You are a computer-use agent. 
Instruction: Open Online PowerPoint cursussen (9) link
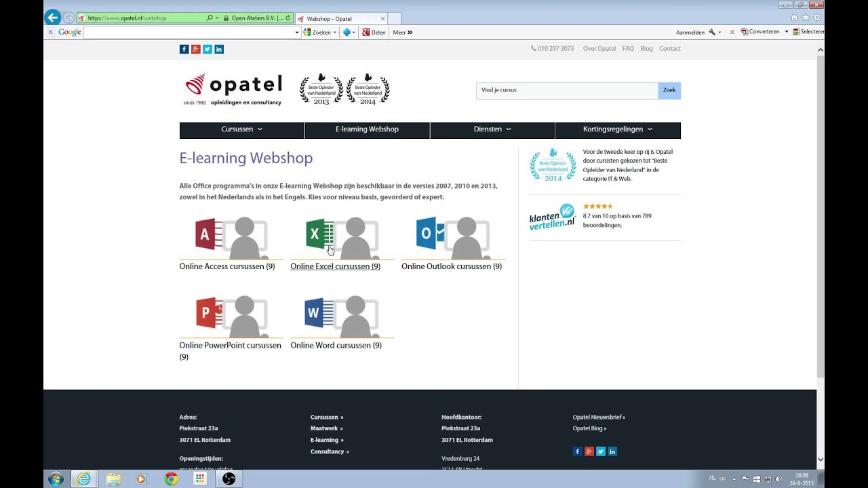pos(230,350)
